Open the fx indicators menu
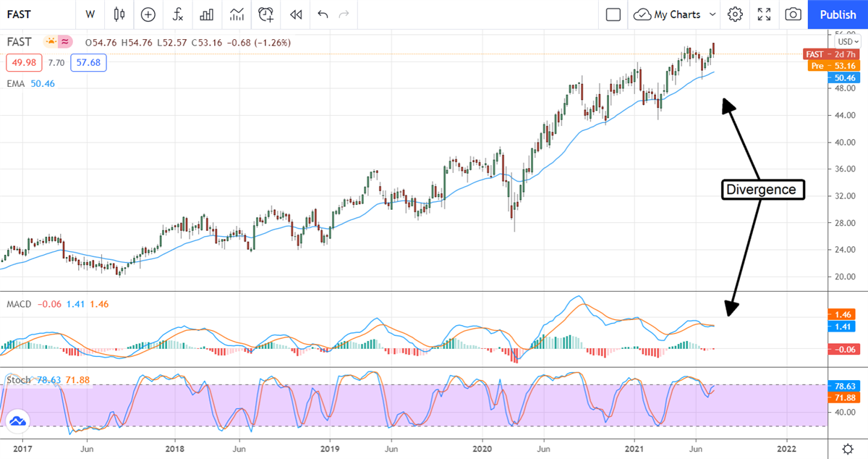868x459 pixels. (x=177, y=14)
